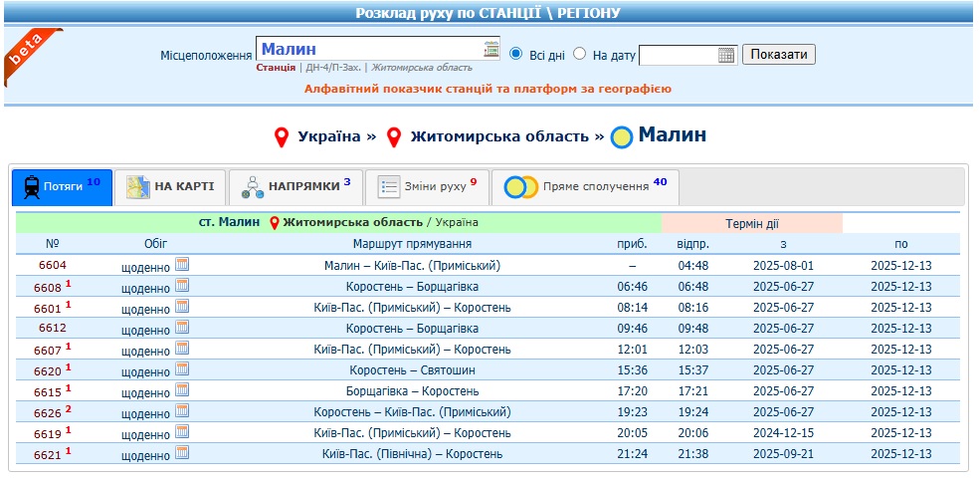This screenshot has width=980, height=483.
Task: Click the calendar icon beside the date field
Action: (x=725, y=55)
